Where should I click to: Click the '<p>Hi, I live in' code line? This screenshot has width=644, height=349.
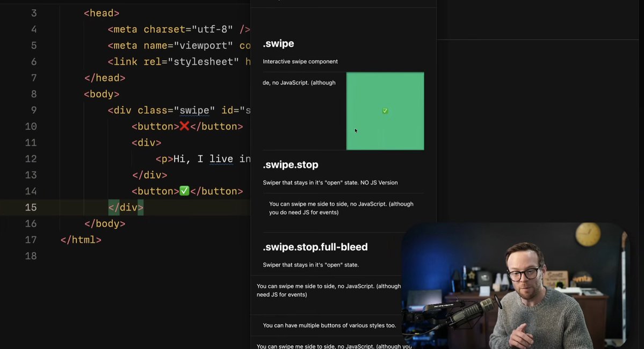pos(203,159)
